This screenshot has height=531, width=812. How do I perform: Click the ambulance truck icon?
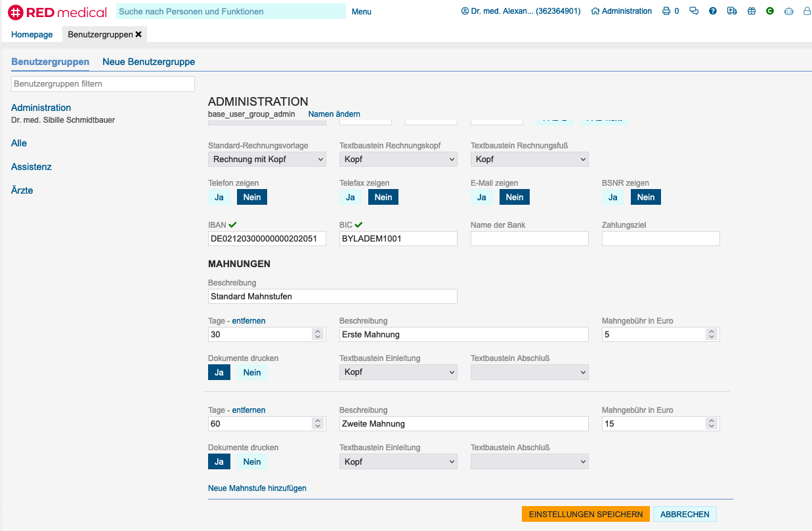pos(732,11)
